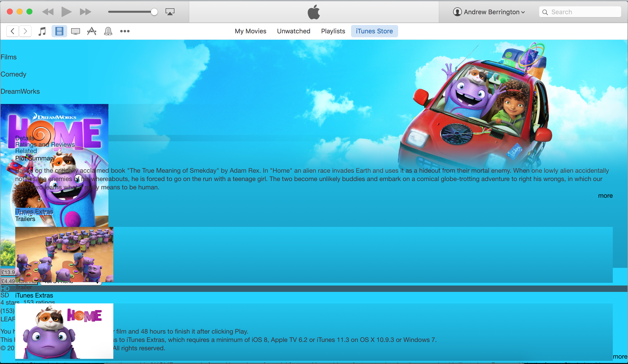Start playback with the play button
The height and width of the screenshot is (364, 628).
[x=66, y=12]
